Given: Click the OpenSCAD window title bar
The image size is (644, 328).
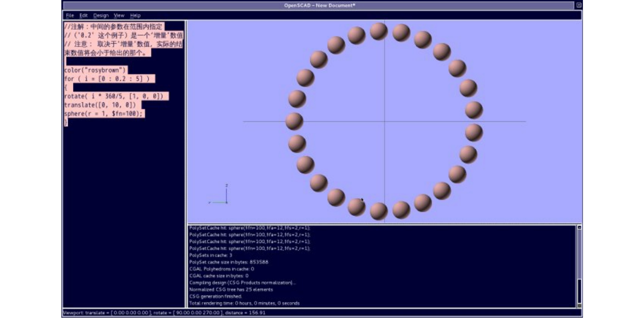Looking at the screenshot, I should click(319, 5).
